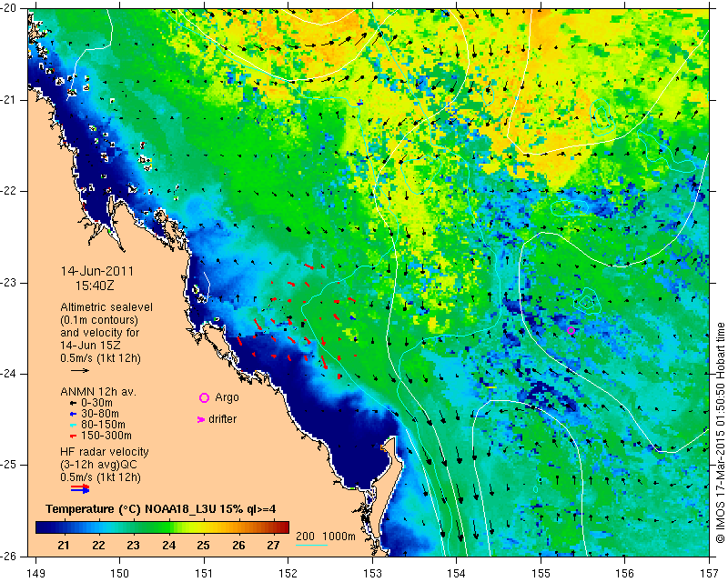The width and height of the screenshot is (728, 582).
Task: Click the longitude axis label "155"
Action: click(541, 574)
